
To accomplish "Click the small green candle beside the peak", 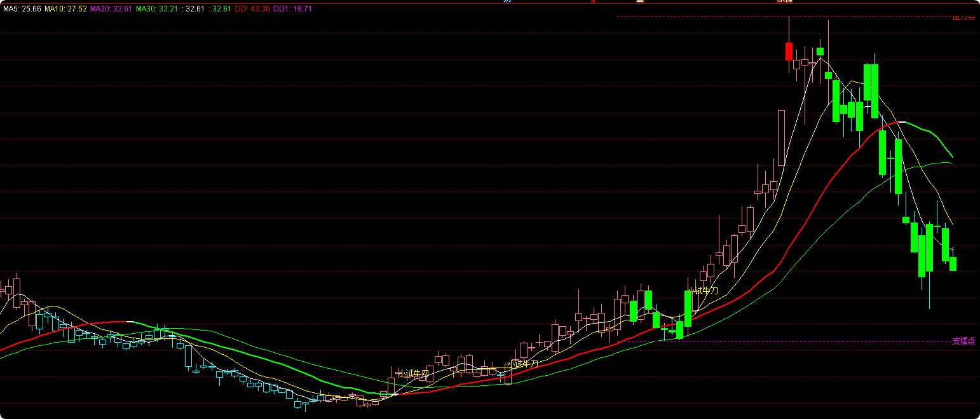I will pyautogui.click(x=820, y=52).
